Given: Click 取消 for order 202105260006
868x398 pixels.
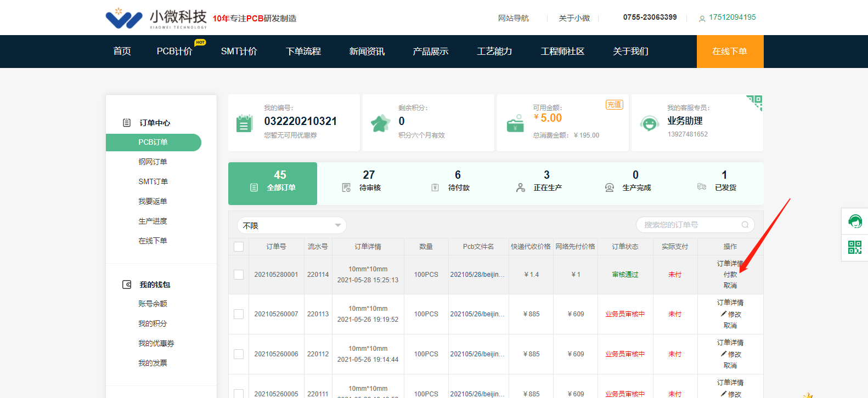Looking at the screenshot, I should [730, 366].
